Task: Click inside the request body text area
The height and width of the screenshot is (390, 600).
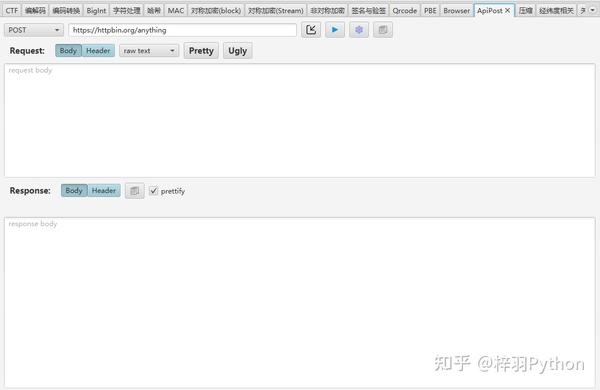Action: click(300, 120)
